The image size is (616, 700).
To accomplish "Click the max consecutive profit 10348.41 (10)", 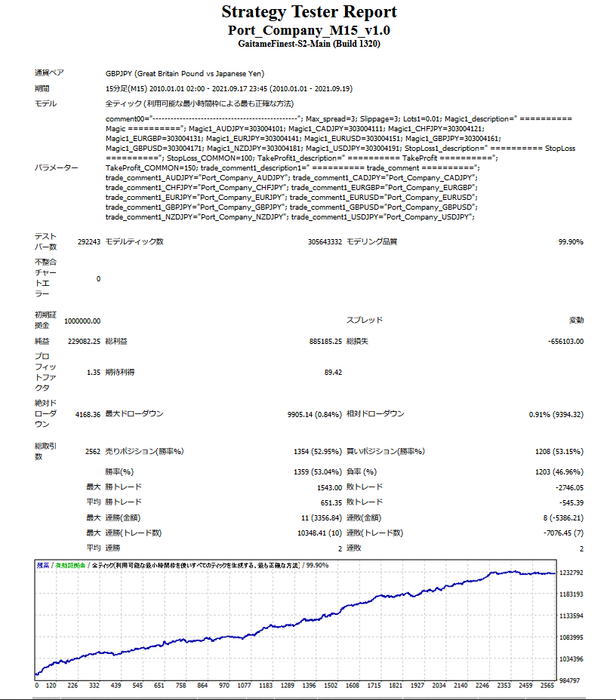I will point(320,533).
